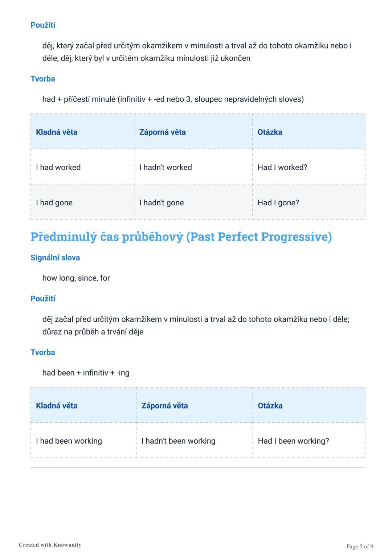The image size is (392, 554).
Task: Click the Past Perfect Progressive section heading
Action: point(181,237)
